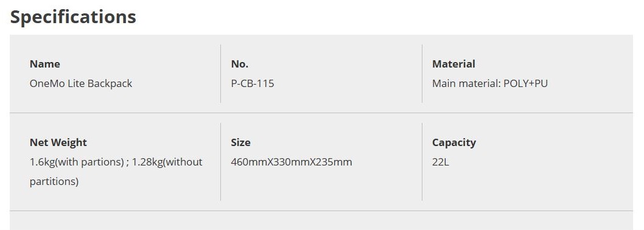Select the Capacity label

point(454,142)
